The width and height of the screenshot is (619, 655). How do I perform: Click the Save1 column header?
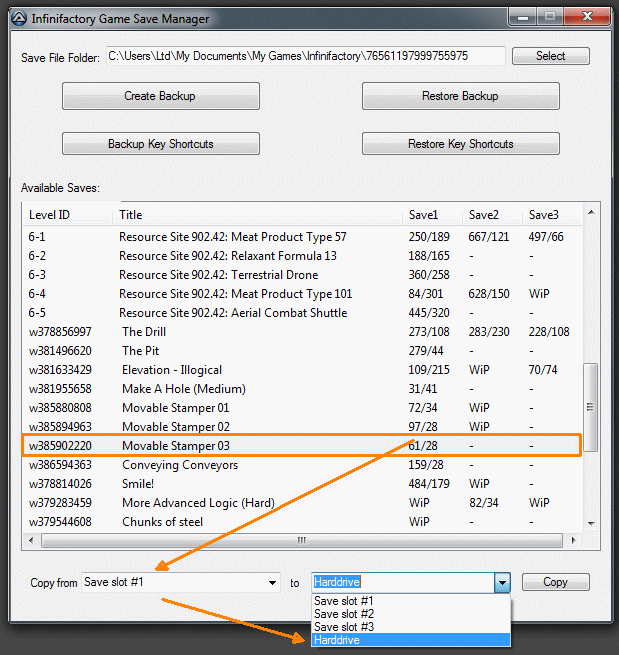pos(432,215)
